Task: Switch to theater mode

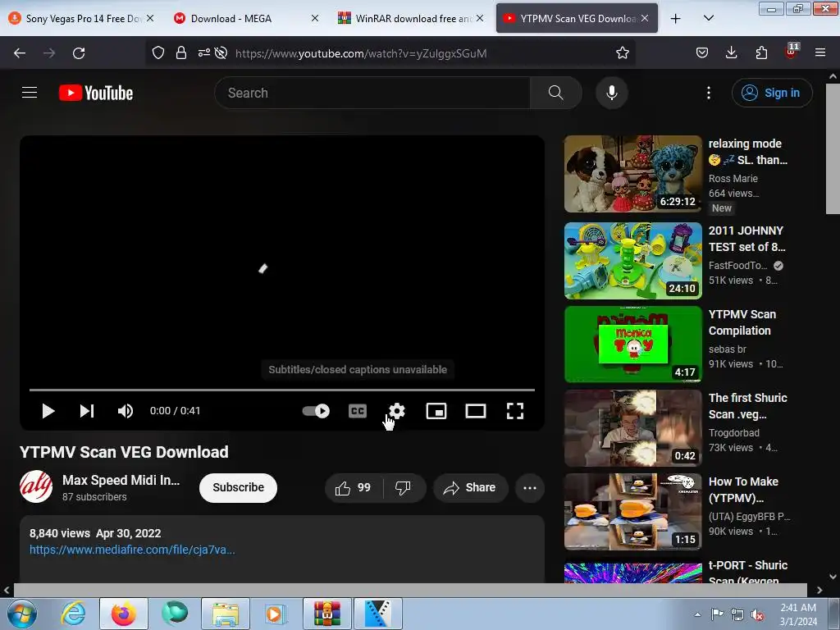Action: pyautogui.click(x=476, y=411)
